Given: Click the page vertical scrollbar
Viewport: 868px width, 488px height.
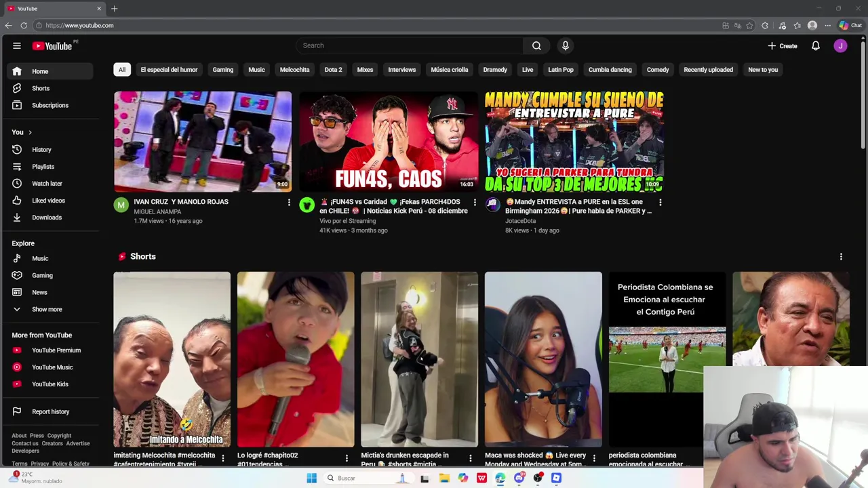Looking at the screenshot, I should [x=863, y=95].
